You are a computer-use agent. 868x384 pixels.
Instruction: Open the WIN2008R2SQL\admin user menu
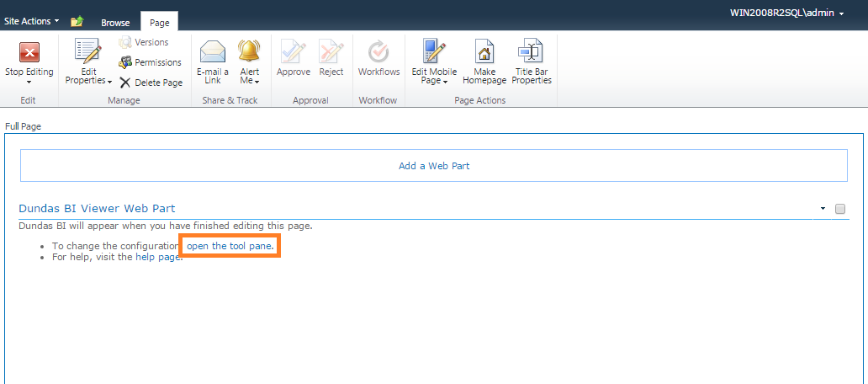point(786,13)
